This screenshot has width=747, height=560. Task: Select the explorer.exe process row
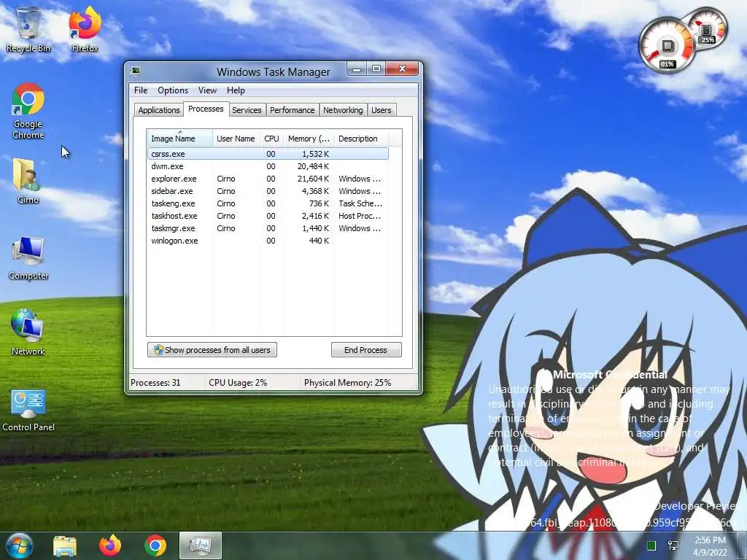coord(268,179)
